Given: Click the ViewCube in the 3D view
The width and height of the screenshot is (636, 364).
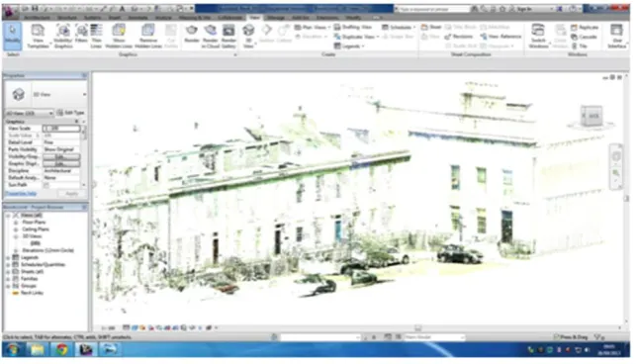Looking at the screenshot, I should pos(591,116).
